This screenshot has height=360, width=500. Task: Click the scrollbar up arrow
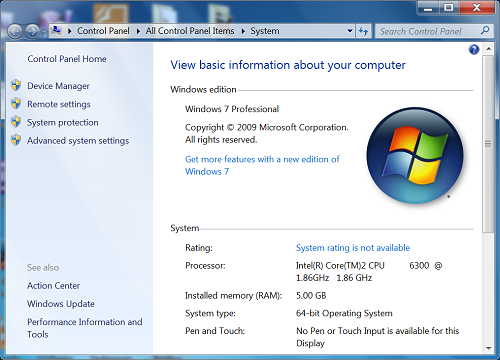488,49
